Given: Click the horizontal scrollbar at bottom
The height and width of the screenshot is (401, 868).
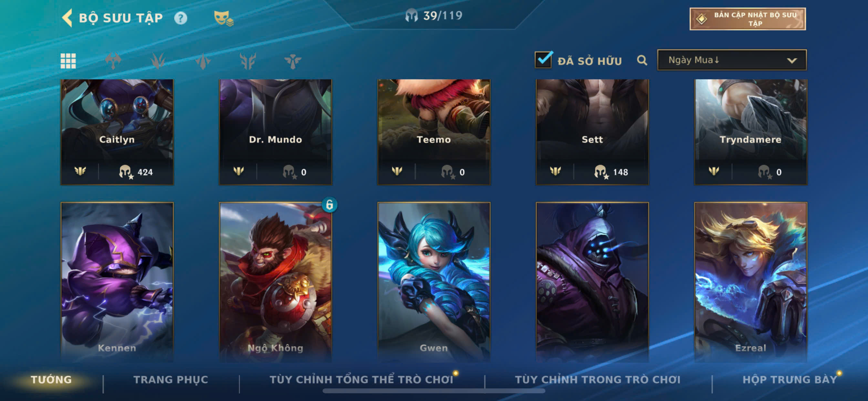Looking at the screenshot, I should pyautogui.click(x=433, y=391).
